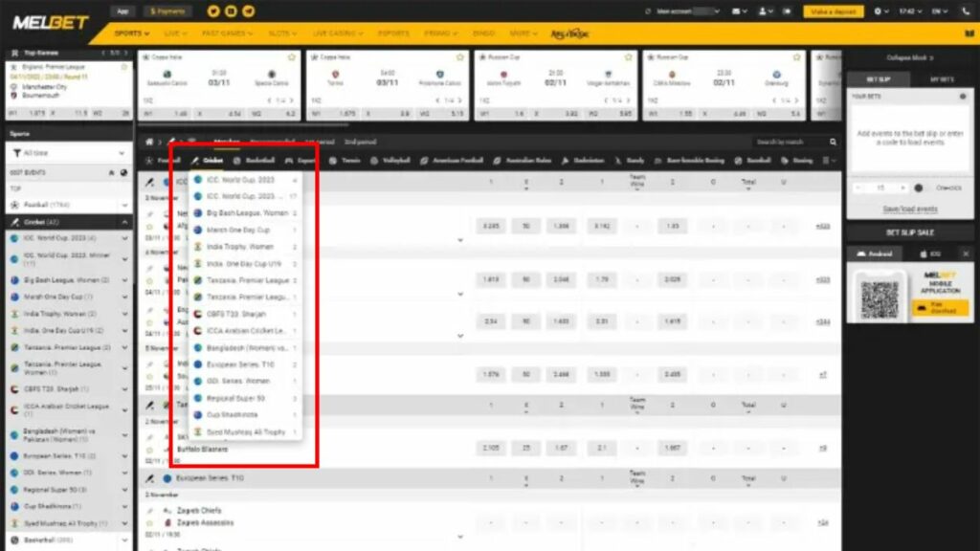Favorite the first Coppa Italia match card

tap(291, 57)
